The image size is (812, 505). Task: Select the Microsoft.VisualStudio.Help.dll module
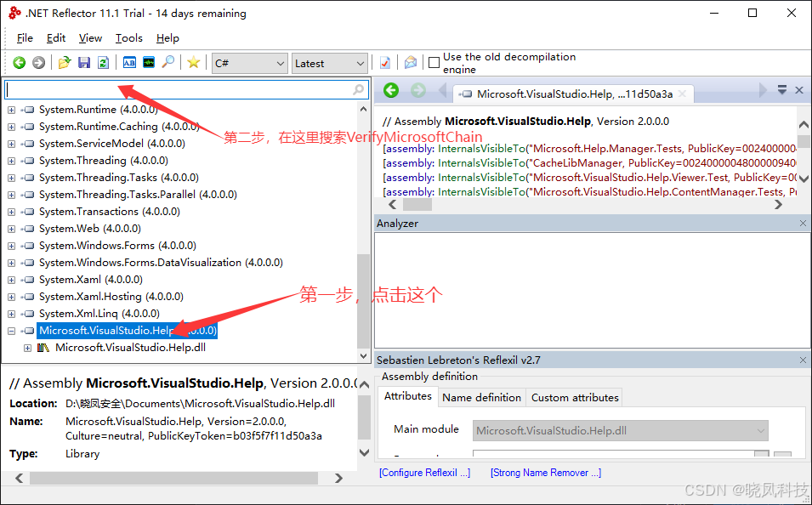point(130,348)
